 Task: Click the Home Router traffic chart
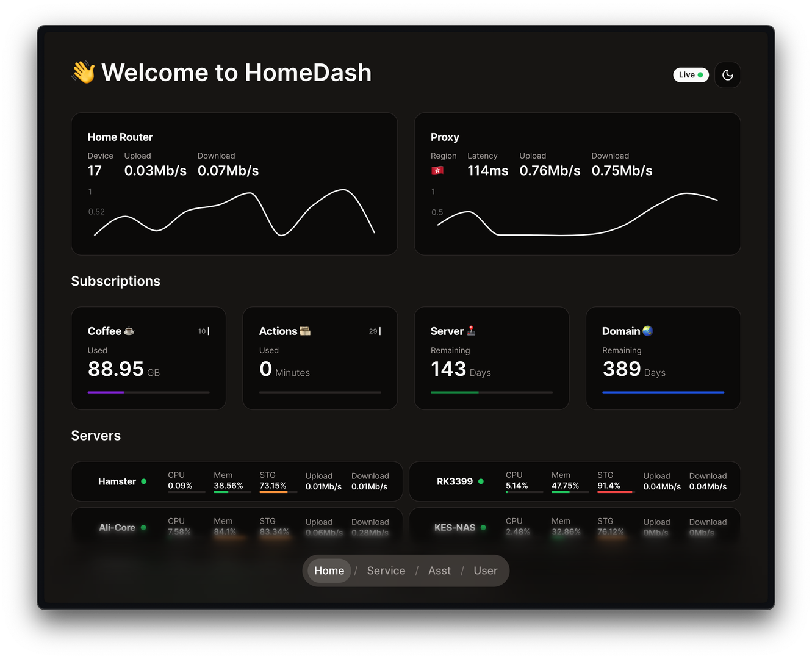(x=234, y=214)
